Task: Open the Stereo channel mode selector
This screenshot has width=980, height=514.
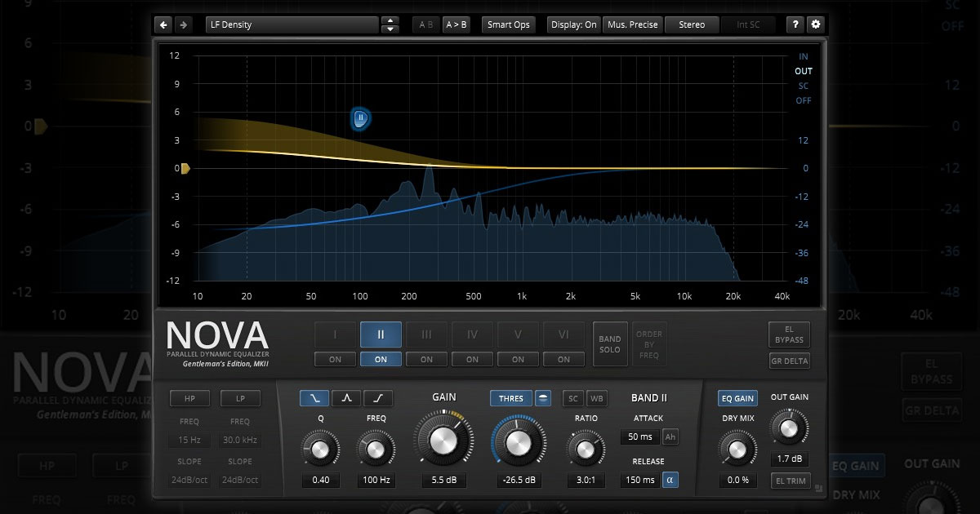Action: (692, 24)
